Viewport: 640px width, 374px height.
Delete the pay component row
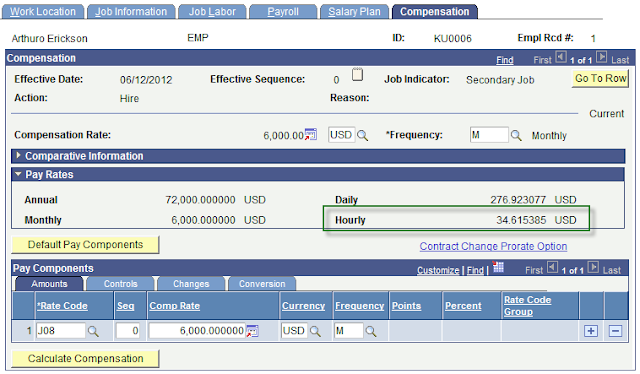[x=615, y=331]
